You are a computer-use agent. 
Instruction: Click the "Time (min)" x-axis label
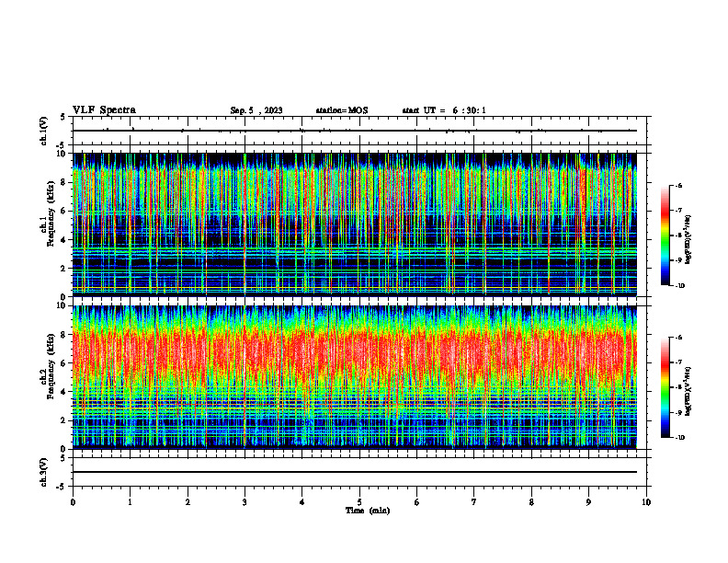tap(368, 511)
